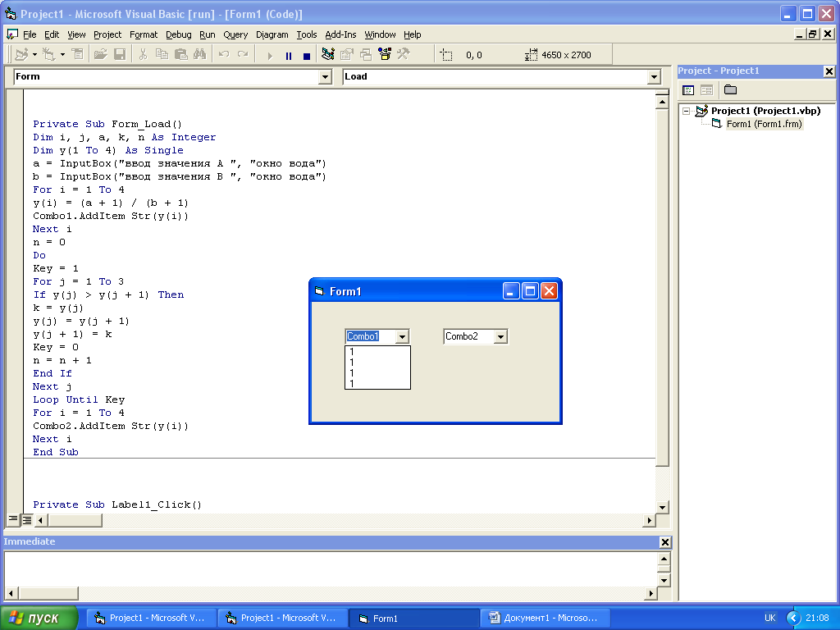Click the Find binoculars icon
This screenshot has width=840, height=630.
[200, 54]
